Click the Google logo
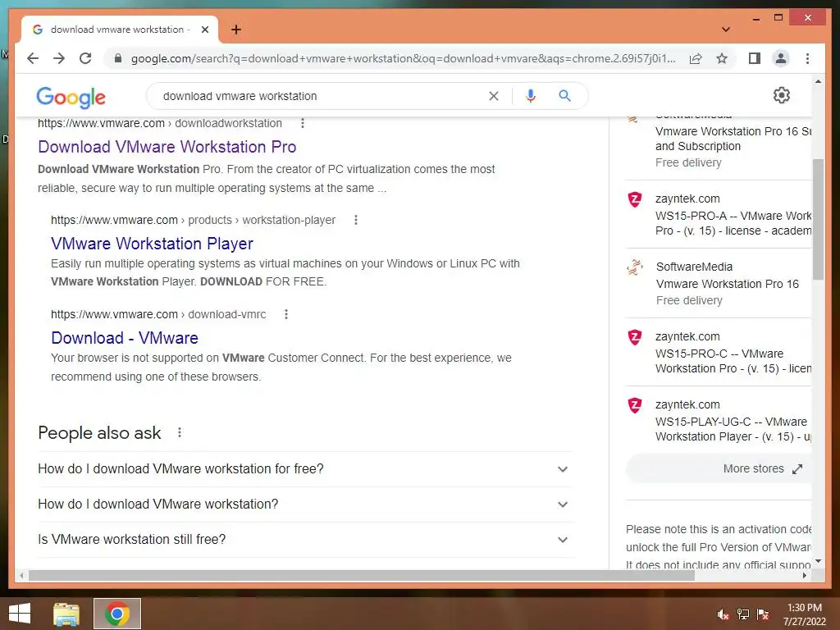 (71, 97)
